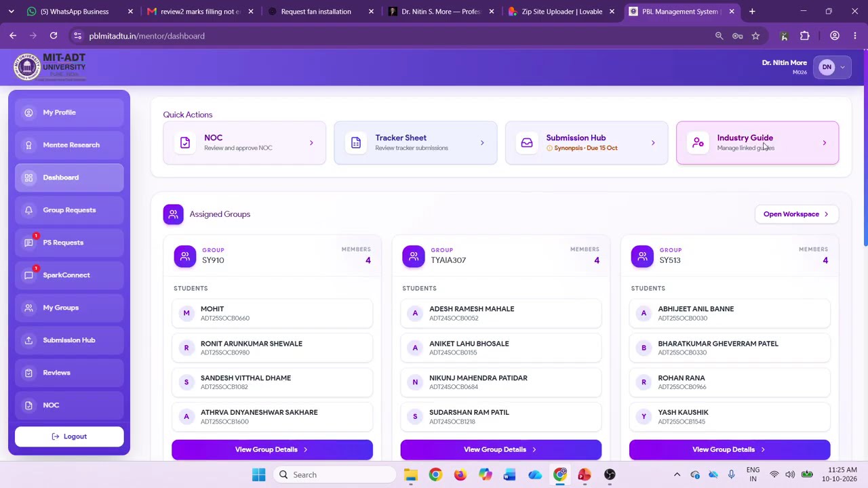Open Workspace via the button
Image resolution: width=868 pixels, height=488 pixels.
click(796, 214)
